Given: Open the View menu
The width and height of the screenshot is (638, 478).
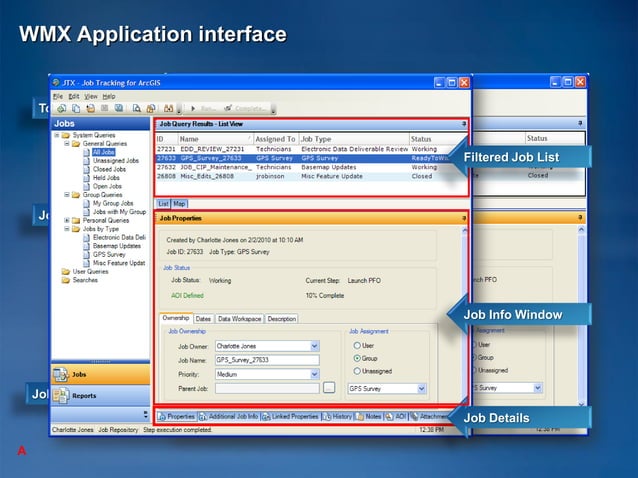Looking at the screenshot, I should [89, 96].
